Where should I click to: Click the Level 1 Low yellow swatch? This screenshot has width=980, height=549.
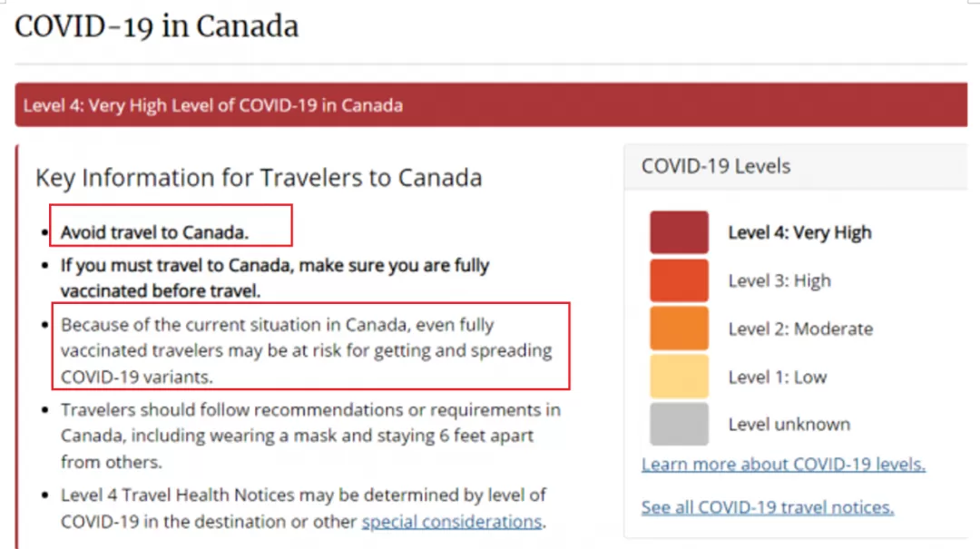679,377
